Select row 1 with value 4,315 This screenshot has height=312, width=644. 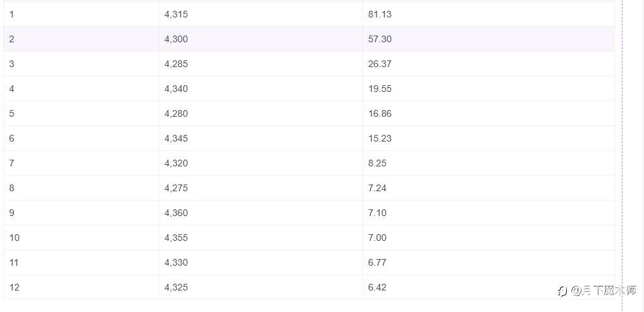(x=309, y=14)
